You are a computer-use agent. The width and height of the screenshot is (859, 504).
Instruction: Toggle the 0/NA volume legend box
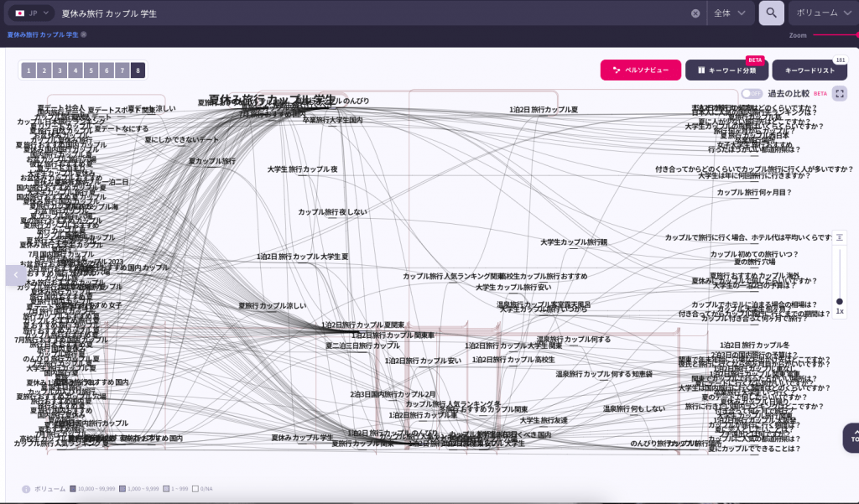195,488
